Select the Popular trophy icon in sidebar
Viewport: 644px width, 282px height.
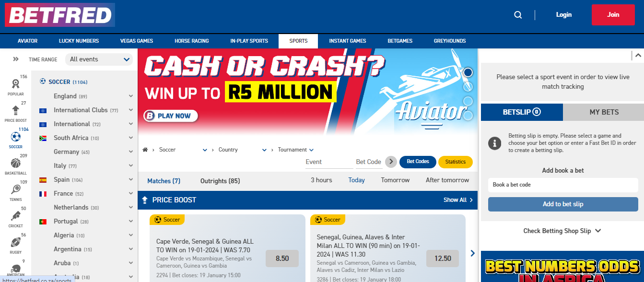tap(15, 84)
